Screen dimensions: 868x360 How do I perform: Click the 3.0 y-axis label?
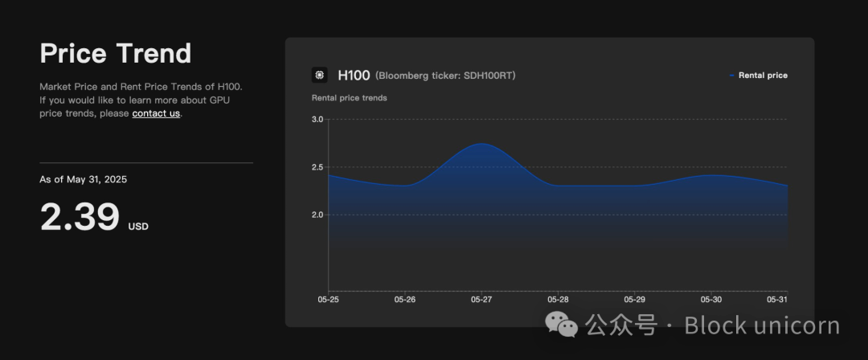317,119
